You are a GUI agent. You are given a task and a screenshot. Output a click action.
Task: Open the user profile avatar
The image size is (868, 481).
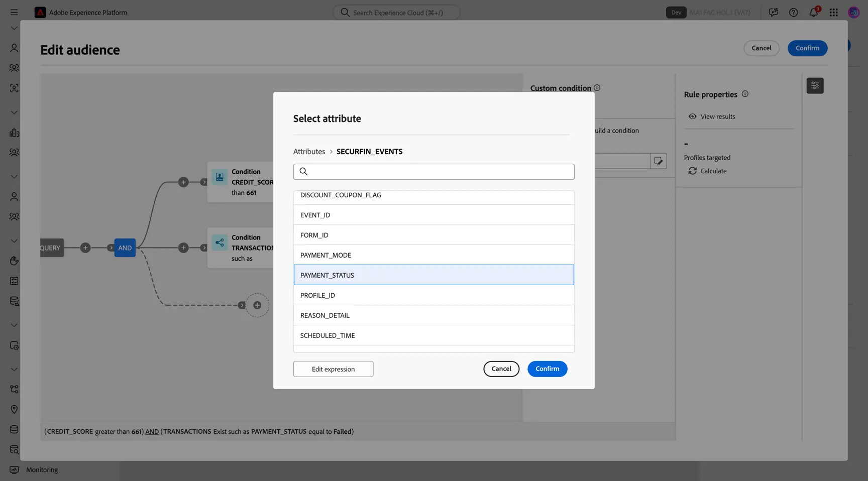(x=853, y=13)
